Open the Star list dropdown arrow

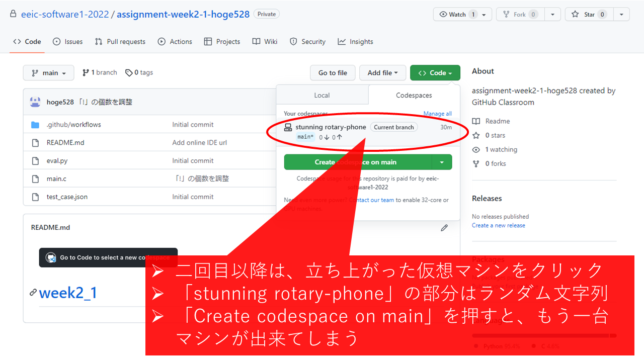pyautogui.click(x=621, y=15)
